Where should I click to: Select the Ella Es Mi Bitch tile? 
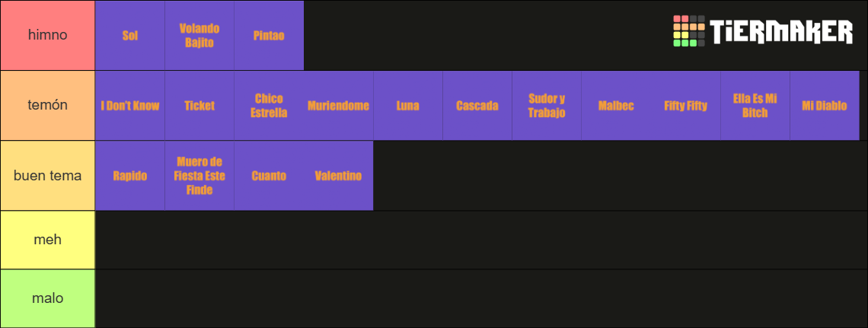[x=755, y=106]
